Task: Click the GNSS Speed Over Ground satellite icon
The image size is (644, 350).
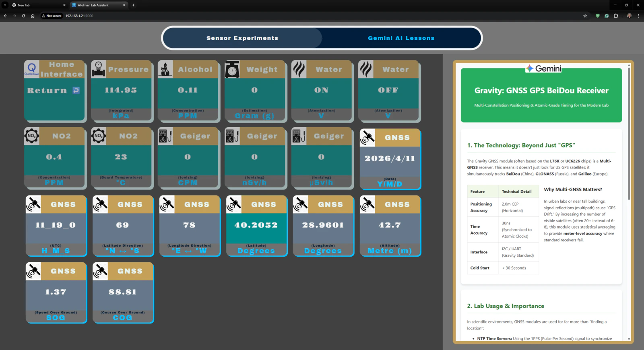Action: (x=33, y=271)
